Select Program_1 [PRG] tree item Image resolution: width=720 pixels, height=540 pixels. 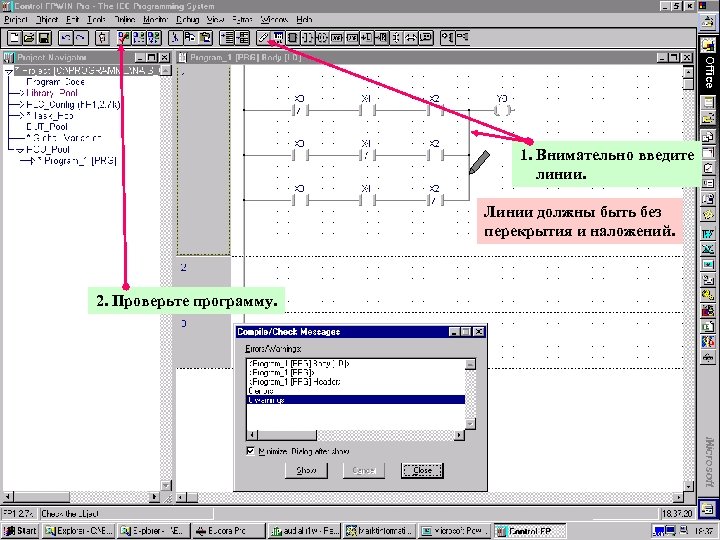pos(76,161)
